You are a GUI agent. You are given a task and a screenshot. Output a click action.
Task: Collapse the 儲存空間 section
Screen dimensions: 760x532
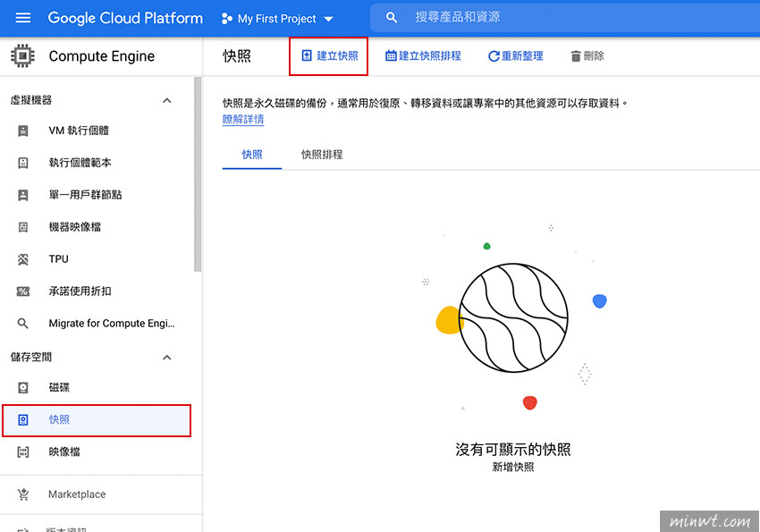coord(166,357)
